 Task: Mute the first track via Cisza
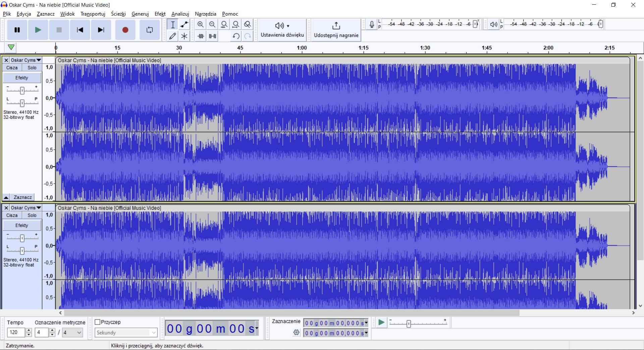[x=12, y=67]
